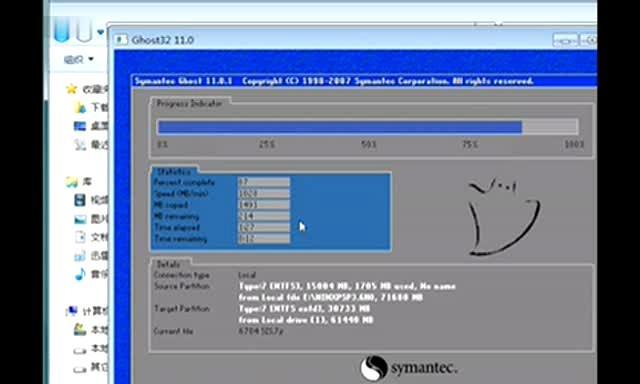Select the Videos library icon
The height and width of the screenshot is (384, 640).
pyautogui.click(x=80, y=200)
